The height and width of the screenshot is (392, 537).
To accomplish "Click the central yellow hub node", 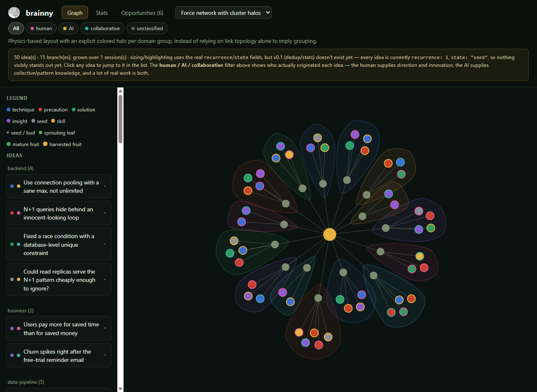I will pos(330,234).
